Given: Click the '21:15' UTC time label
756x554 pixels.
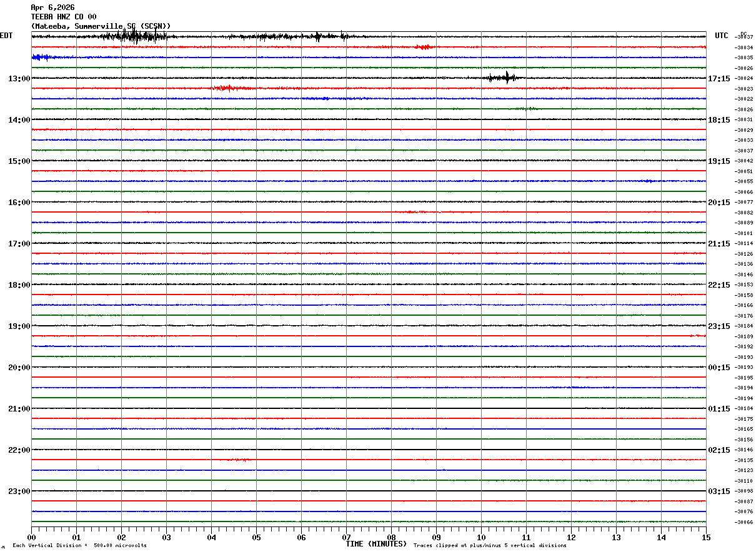Looking at the screenshot, I should pos(719,244).
